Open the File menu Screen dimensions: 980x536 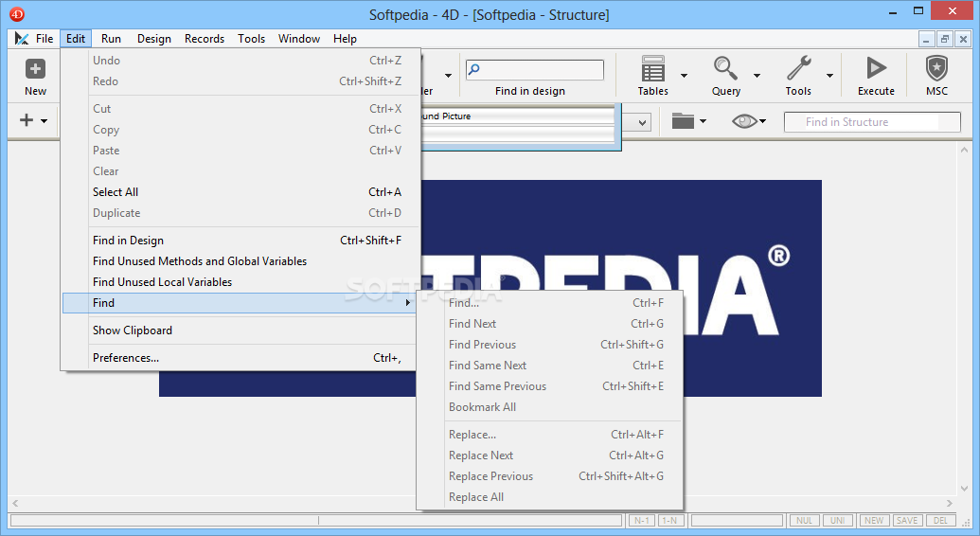(45, 39)
